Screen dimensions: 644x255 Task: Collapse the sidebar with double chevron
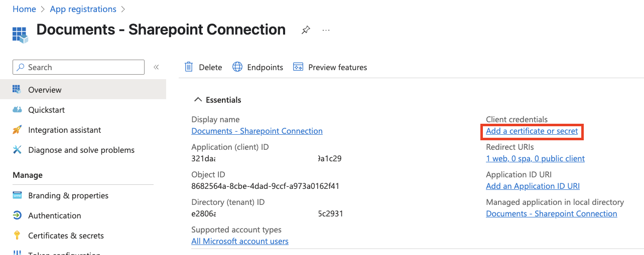[156, 67]
